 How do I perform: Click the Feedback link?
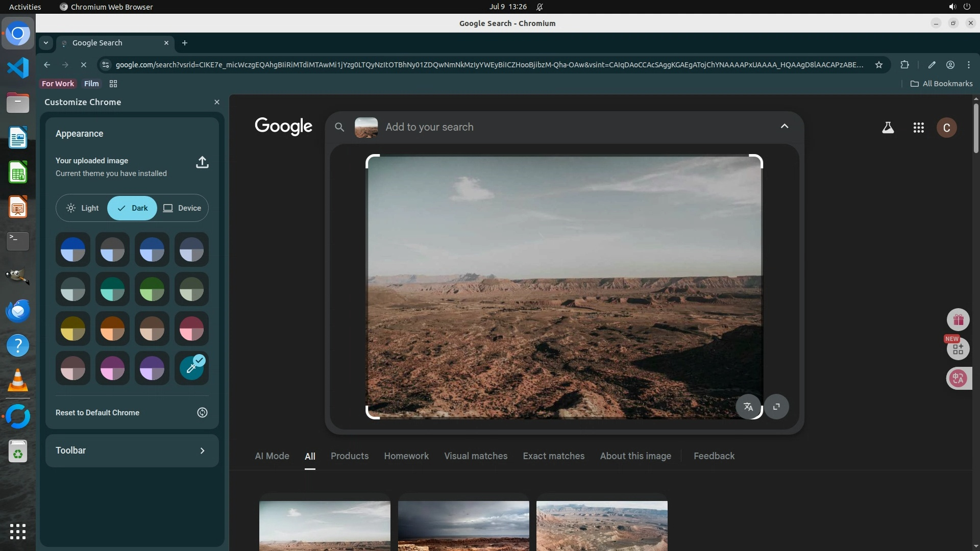(x=714, y=456)
